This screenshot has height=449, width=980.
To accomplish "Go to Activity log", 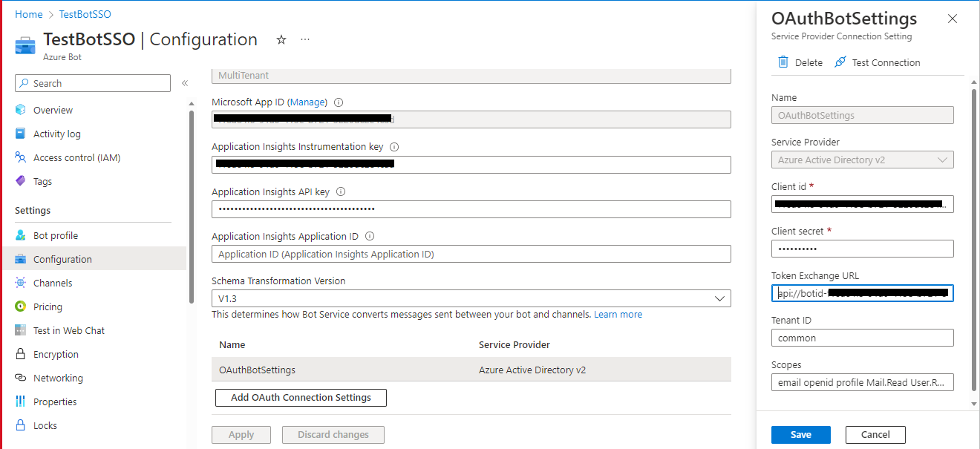I will pyautogui.click(x=57, y=134).
